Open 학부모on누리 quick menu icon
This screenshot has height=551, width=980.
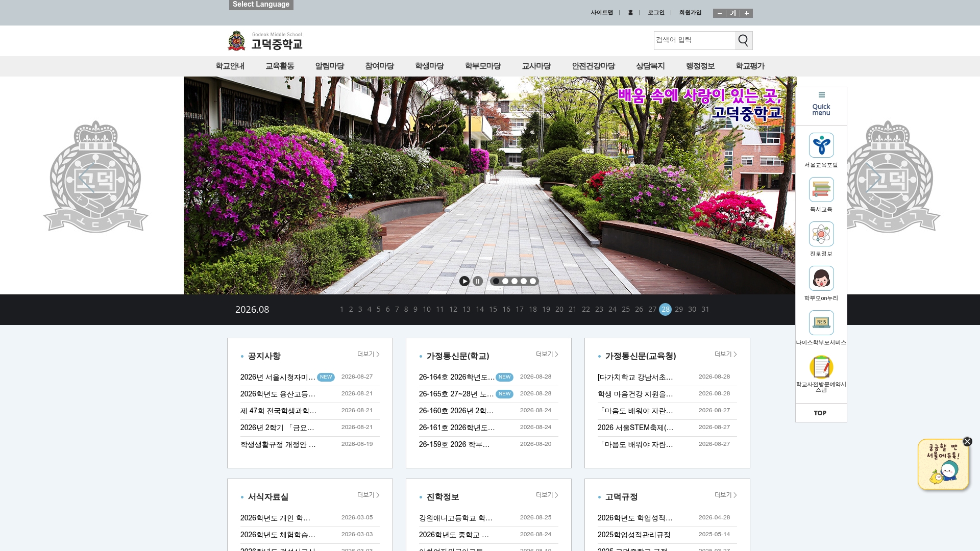pyautogui.click(x=821, y=279)
